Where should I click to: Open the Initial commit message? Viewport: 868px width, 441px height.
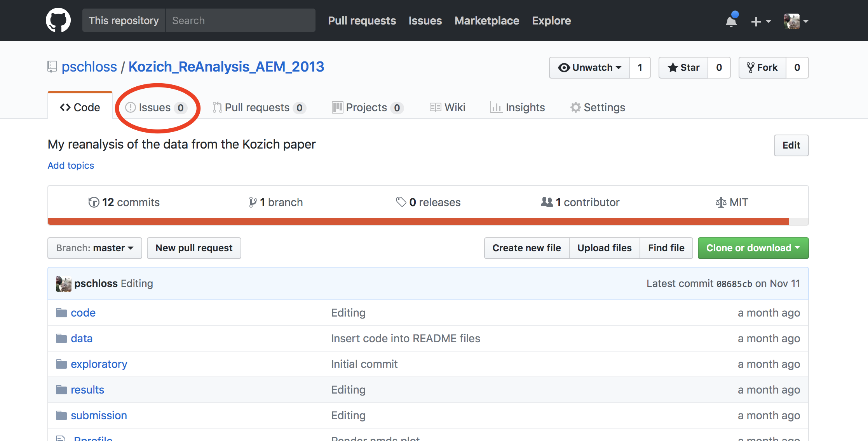[x=364, y=364]
